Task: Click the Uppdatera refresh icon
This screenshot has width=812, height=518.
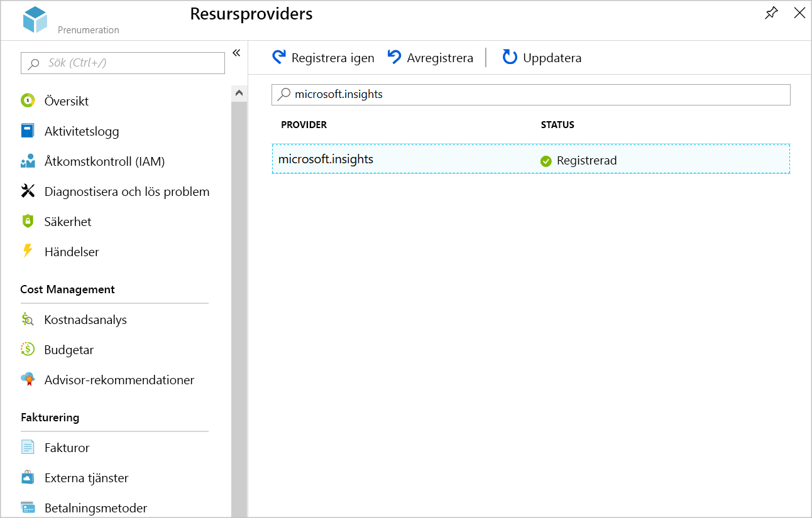Action: (x=510, y=58)
